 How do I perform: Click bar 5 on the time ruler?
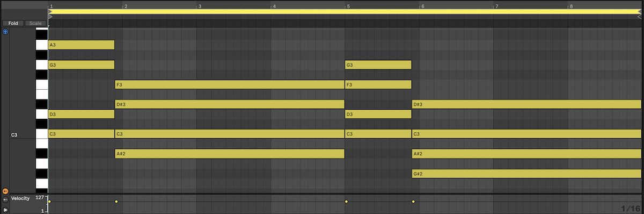(x=348, y=6)
